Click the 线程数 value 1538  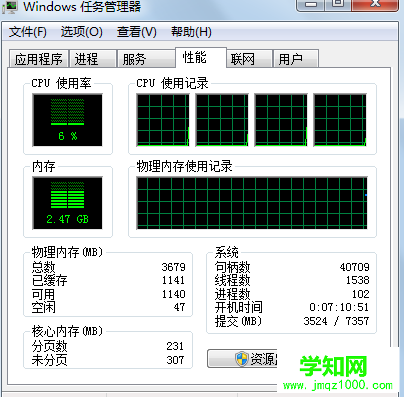[358, 280]
